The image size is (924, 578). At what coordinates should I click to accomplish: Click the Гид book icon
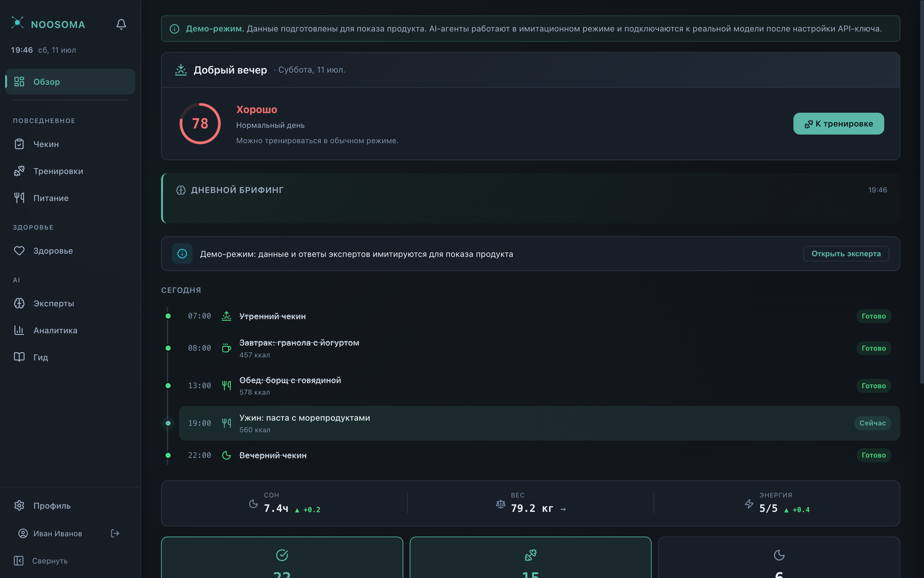coord(19,357)
